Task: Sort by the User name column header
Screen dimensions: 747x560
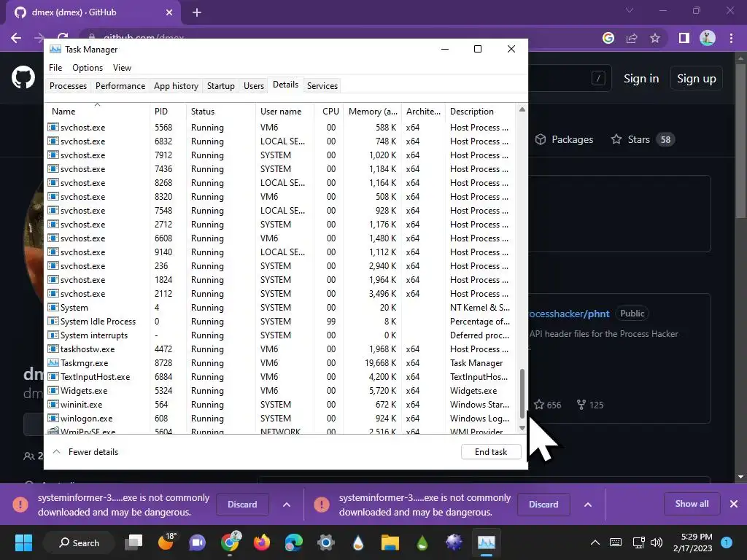Action: coord(285,111)
